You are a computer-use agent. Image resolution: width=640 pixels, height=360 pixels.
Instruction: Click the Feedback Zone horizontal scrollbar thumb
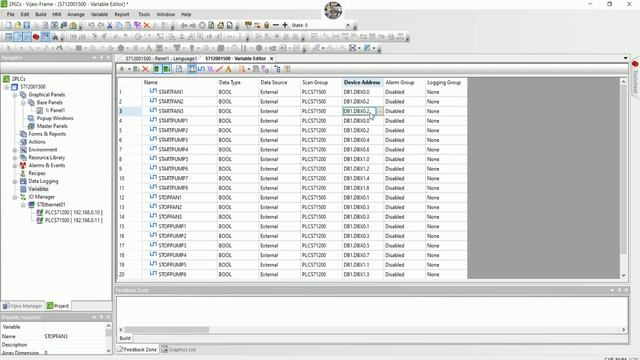click(x=167, y=329)
